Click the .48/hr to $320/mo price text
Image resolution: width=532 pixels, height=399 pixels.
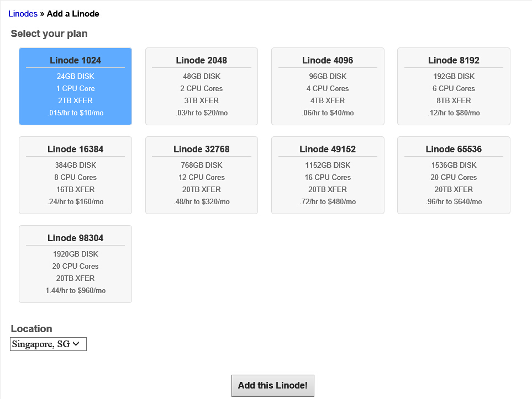(202, 201)
